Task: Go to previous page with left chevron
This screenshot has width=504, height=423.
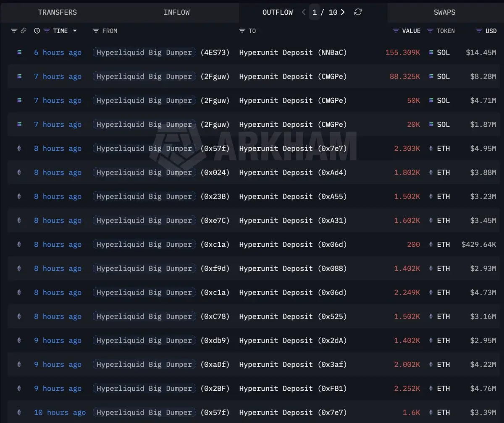Action: click(x=304, y=12)
